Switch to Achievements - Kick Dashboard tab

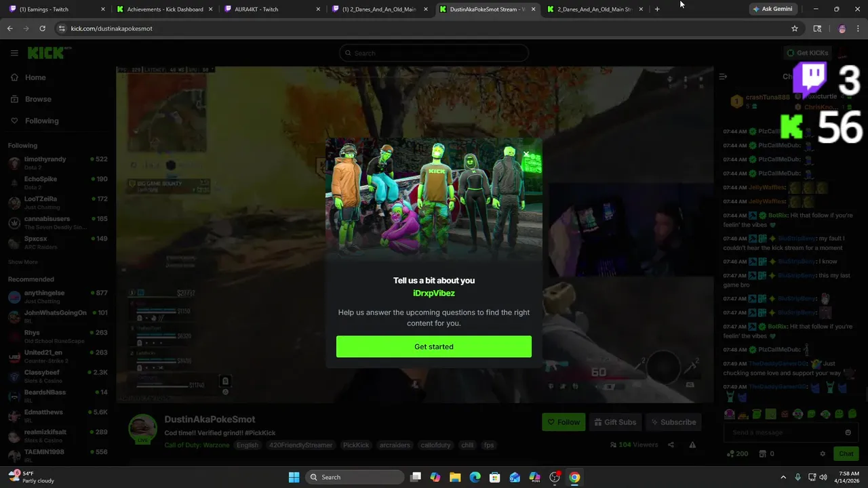click(x=164, y=9)
